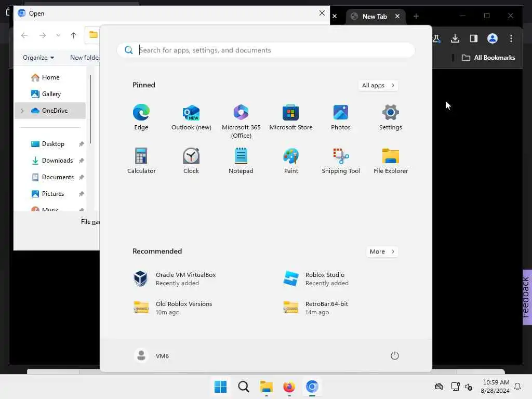Show More recommended items
The height and width of the screenshot is (399, 532).
point(382,252)
